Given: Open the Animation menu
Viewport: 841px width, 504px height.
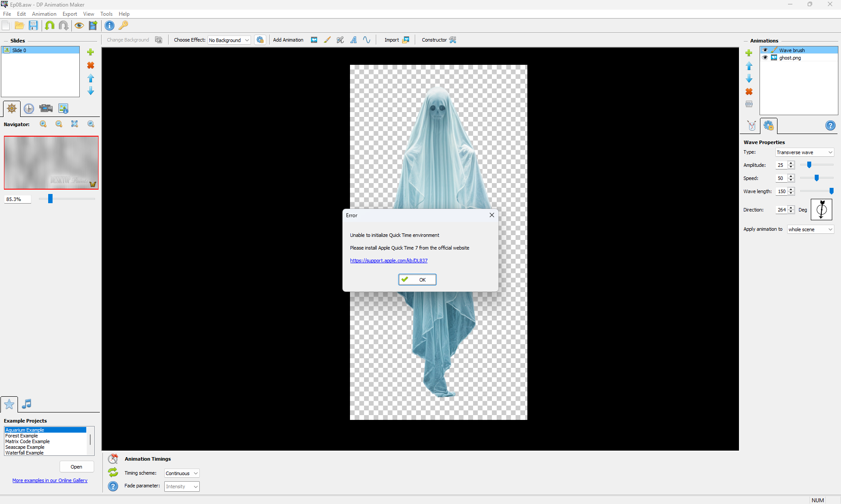Looking at the screenshot, I should 44,14.
